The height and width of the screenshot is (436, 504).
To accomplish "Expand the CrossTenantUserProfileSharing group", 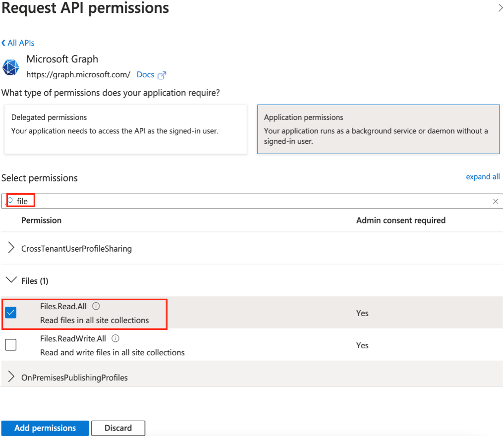I will click(x=11, y=248).
